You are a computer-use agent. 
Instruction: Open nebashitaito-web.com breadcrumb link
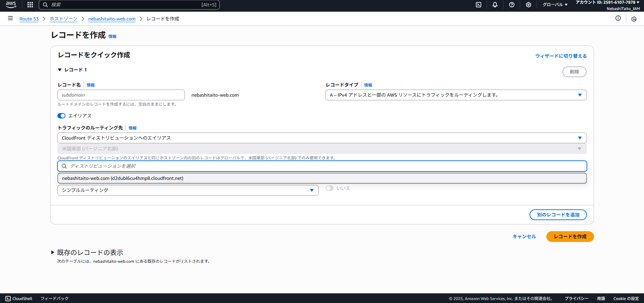click(112, 19)
